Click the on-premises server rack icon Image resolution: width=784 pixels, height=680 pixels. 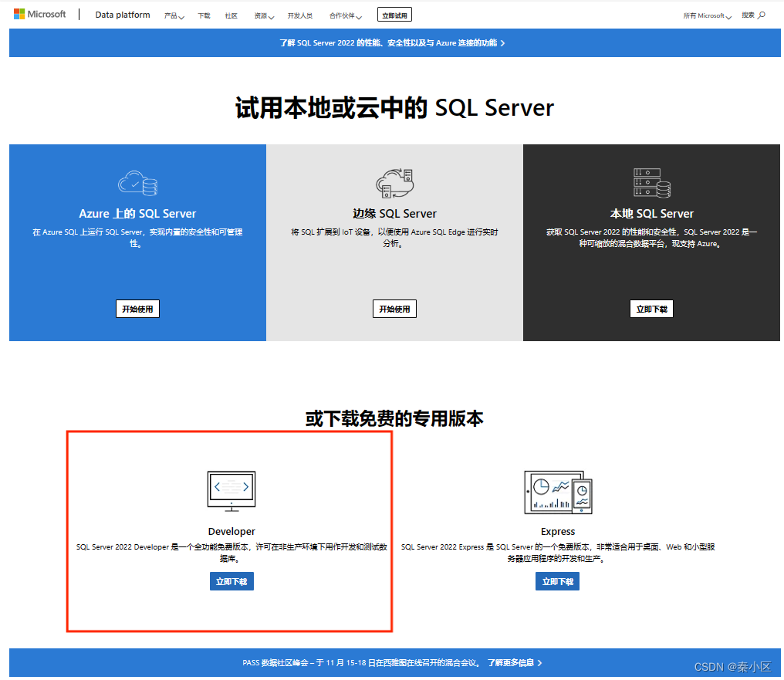[652, 183]
